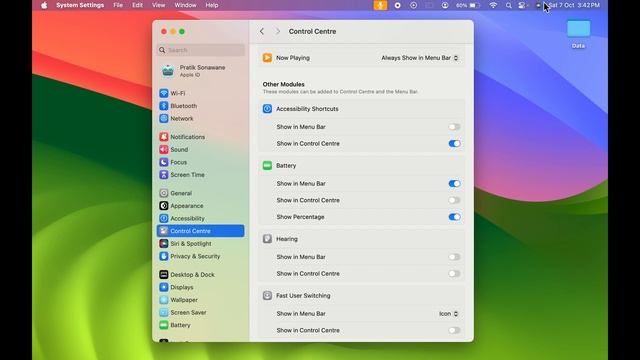Open Desktop & Dock icon
This screenshot has width=640, height=360.
click(164, 275)
